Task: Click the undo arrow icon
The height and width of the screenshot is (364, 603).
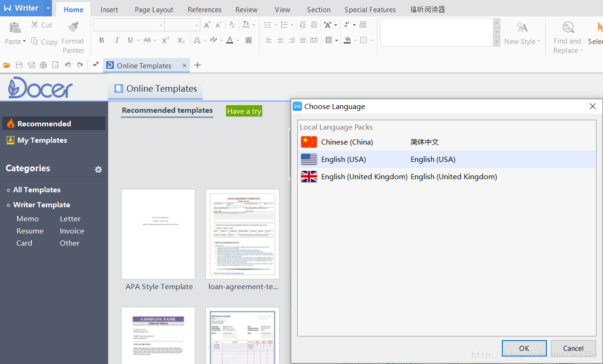Action: tap(68, 65)
